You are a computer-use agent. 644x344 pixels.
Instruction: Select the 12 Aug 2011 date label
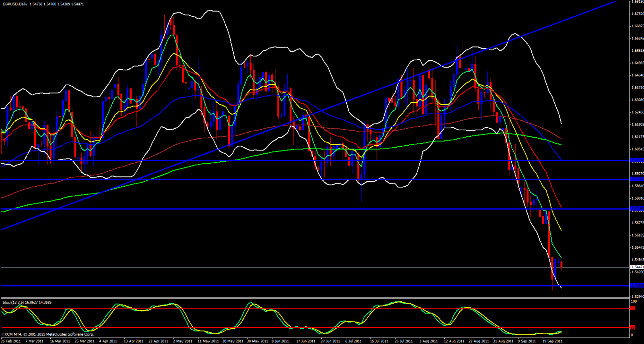[x=454, y=341]
